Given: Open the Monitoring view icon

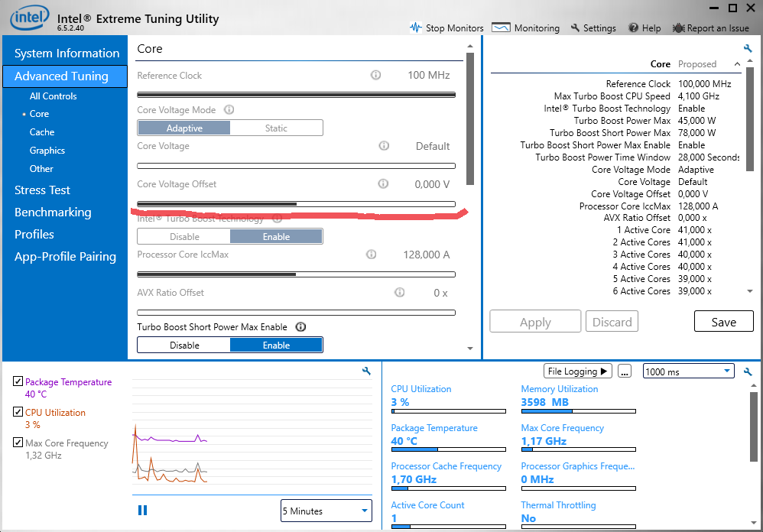Looking at the screenshot, I should coord(501,28).
